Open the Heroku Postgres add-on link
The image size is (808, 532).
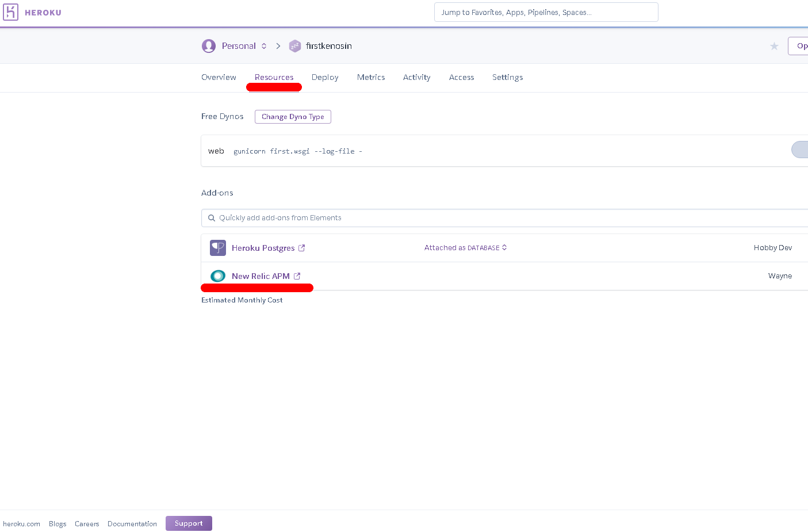[x=263, y=248]
